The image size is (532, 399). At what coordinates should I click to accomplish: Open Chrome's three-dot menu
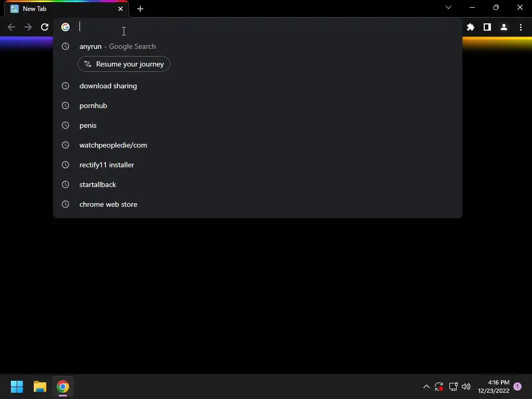tap(521, 27)
